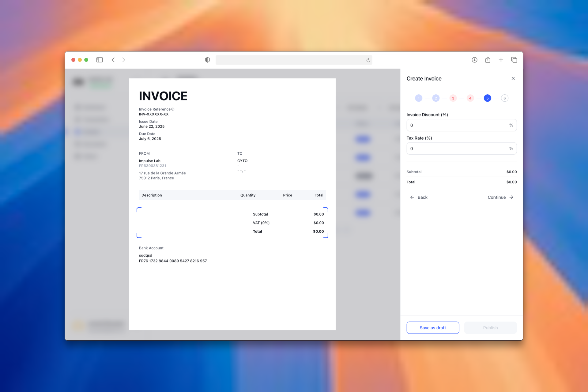Click the browser forward arrow
588x392 pixels.
pos(124,60)
